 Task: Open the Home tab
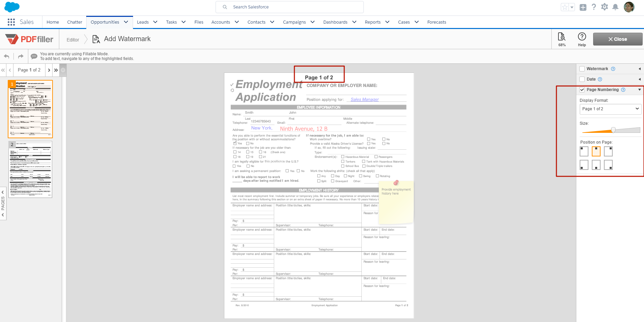click(x=53, y=22)
